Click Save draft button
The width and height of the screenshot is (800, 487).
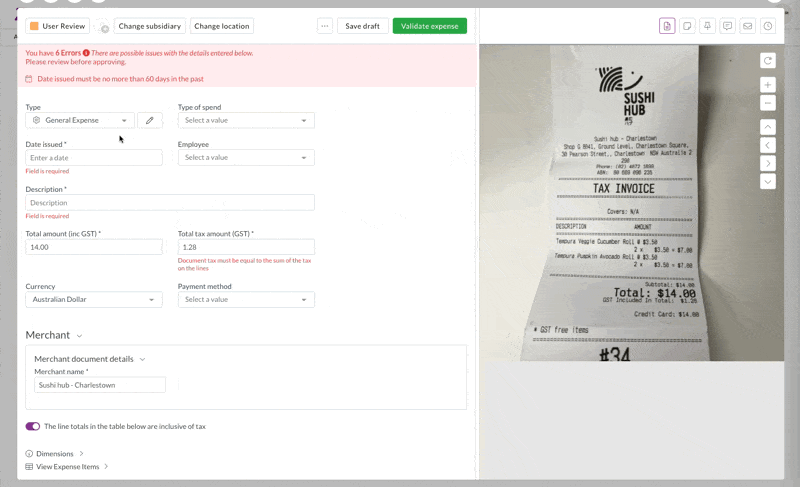(362, 26)
